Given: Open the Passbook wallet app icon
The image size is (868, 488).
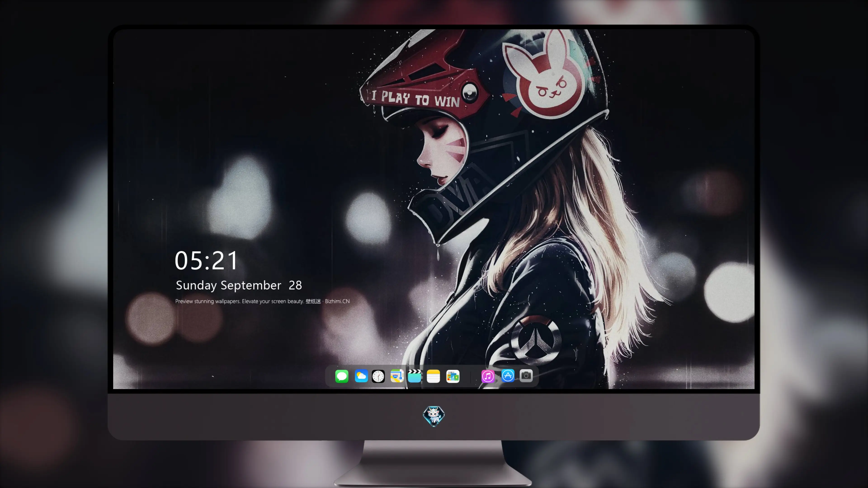Looking at the screenshot, I should coord(453,376).
